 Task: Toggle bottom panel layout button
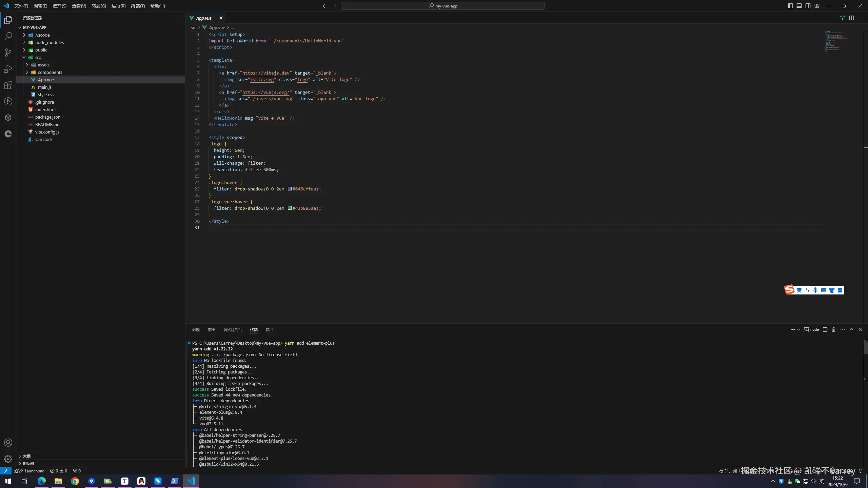pyautogui.click(x=799, y=6)
